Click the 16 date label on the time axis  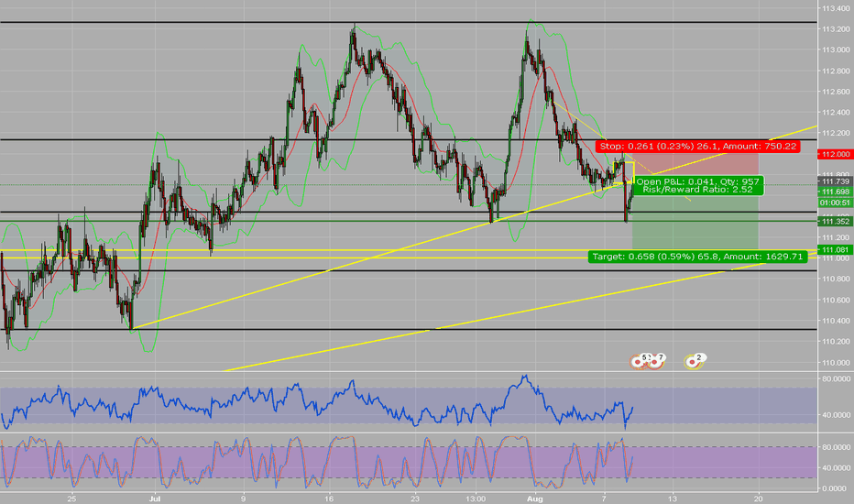[328, 499]
